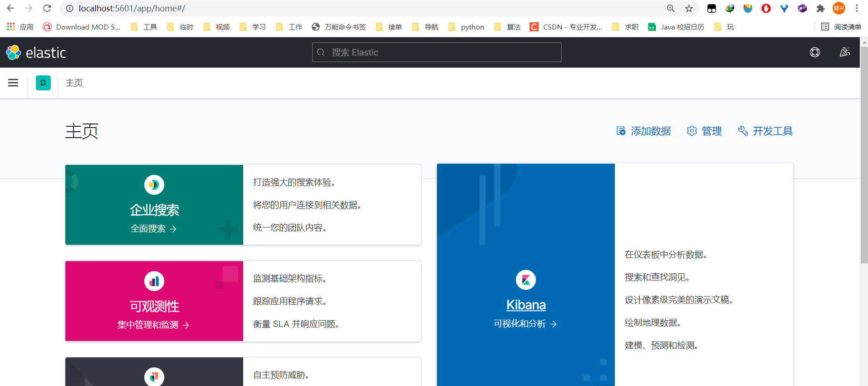Click the browser forward arrow
Image resolution: width=868 pixels, height=386 pixels.
coord(29,8)
